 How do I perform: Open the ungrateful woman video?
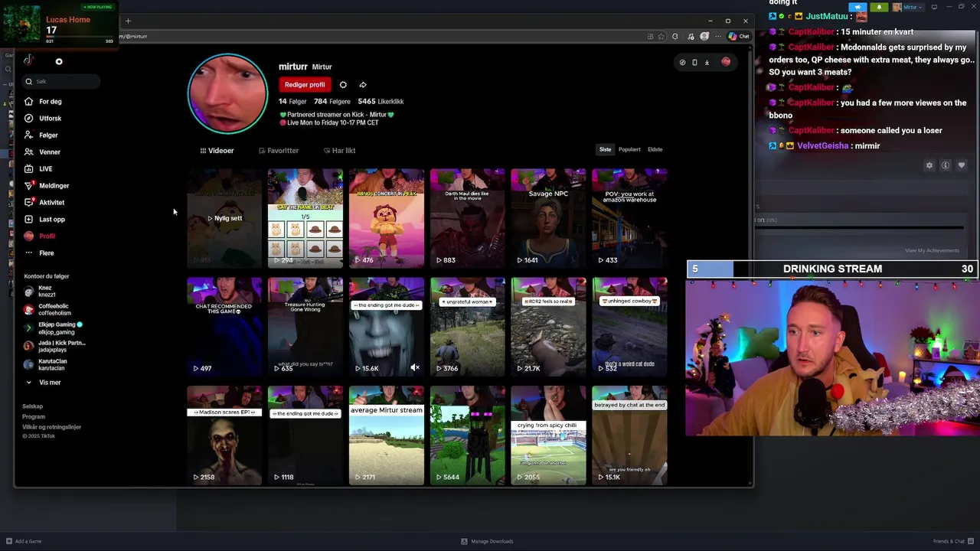click(467, 327)
